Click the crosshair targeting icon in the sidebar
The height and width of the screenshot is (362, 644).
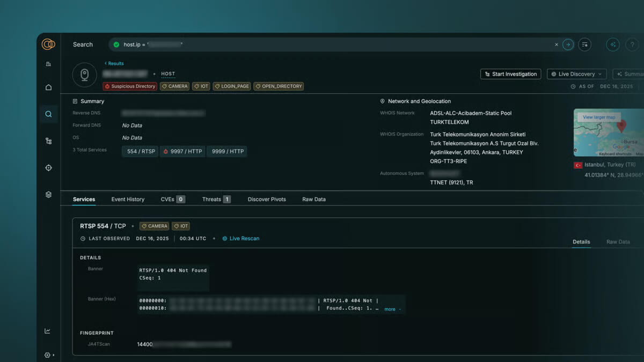(x=48, y=167)
